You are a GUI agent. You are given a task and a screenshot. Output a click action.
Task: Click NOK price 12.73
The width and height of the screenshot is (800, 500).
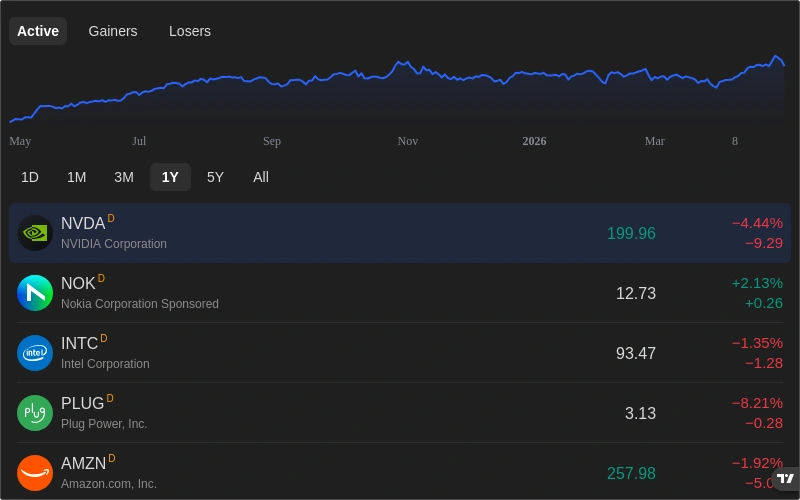click(x=636, y=293)
